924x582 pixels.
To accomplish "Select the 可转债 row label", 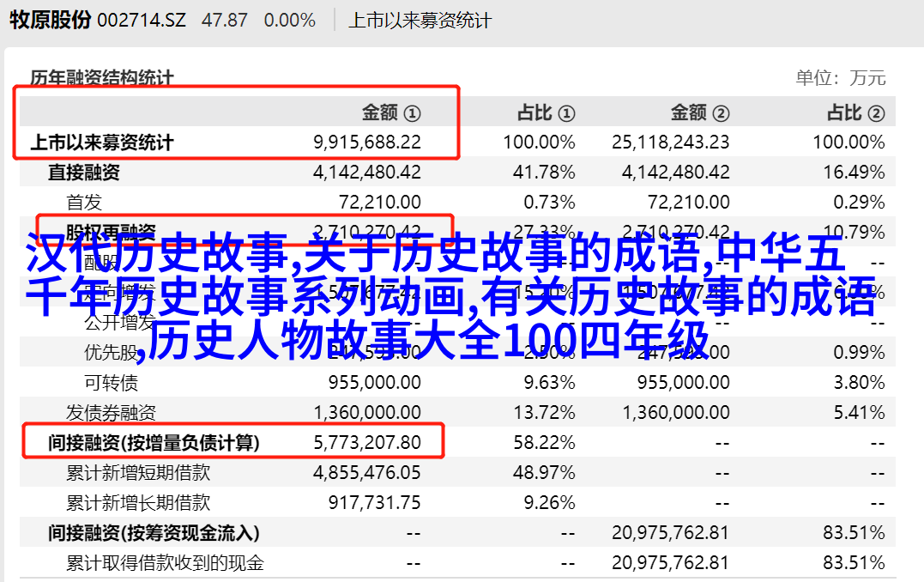I will (111, 383).
